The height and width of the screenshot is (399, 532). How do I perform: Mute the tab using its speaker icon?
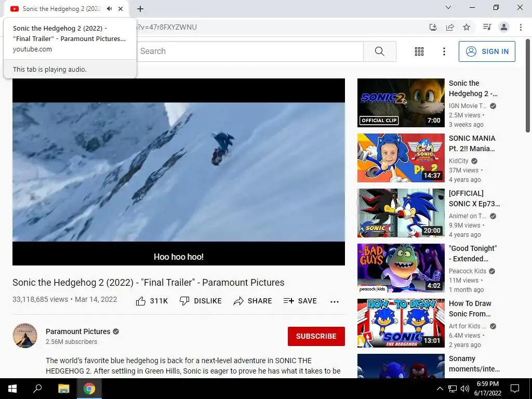(109, 9)
